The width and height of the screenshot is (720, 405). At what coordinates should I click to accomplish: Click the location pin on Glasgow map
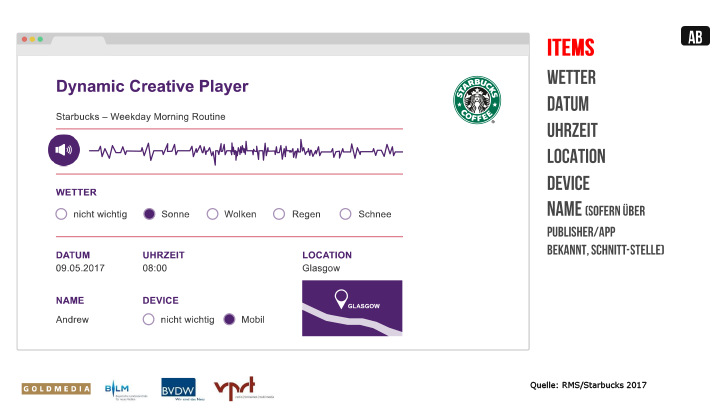coord(340,297)
